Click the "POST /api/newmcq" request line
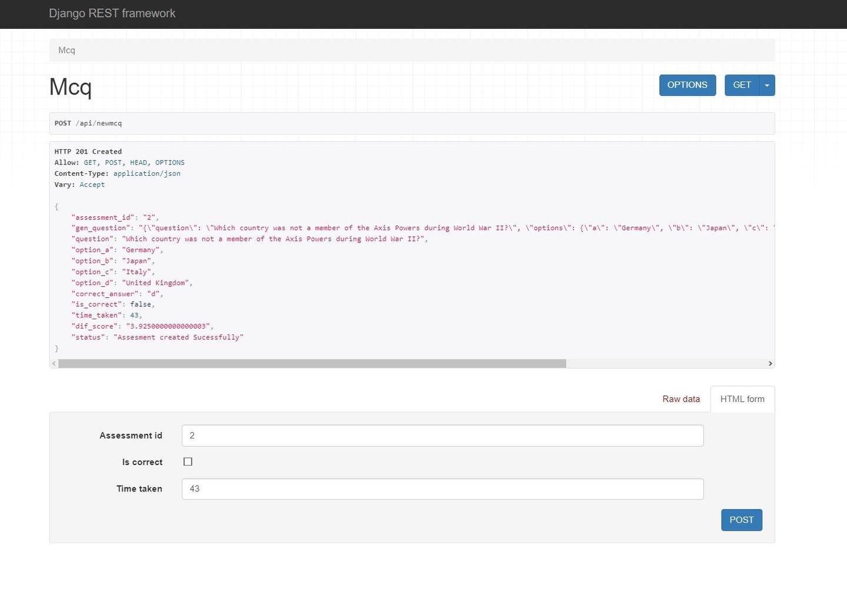Image resolution: width=847 pixels, height=616 pixels. point(88,123)
